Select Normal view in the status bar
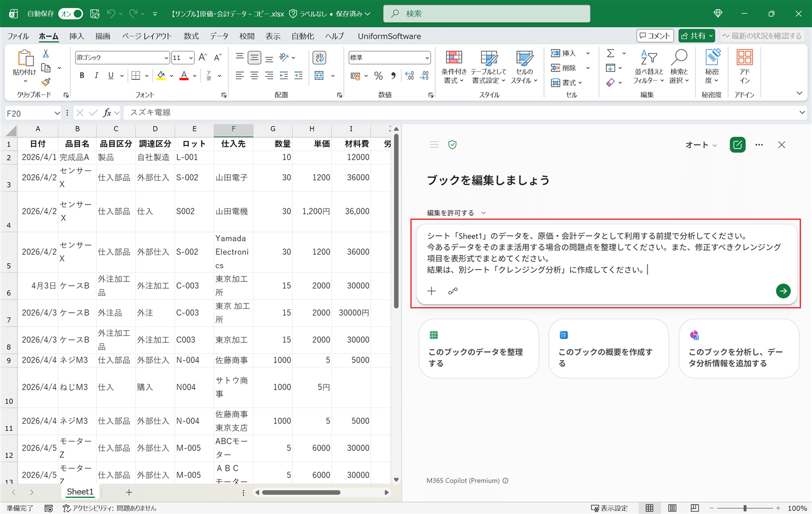812x514 pixels. [x=649, y=508]
